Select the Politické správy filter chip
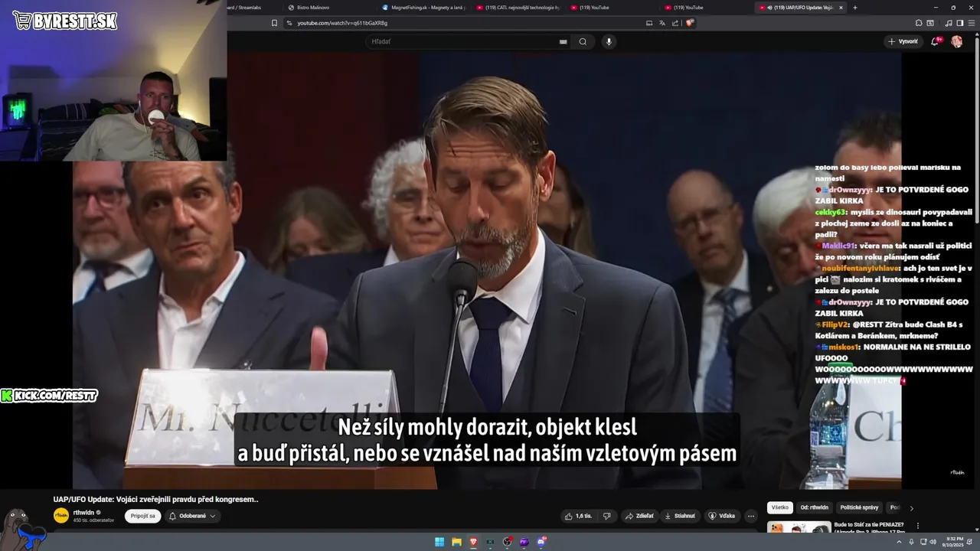 tap(859, 507)
